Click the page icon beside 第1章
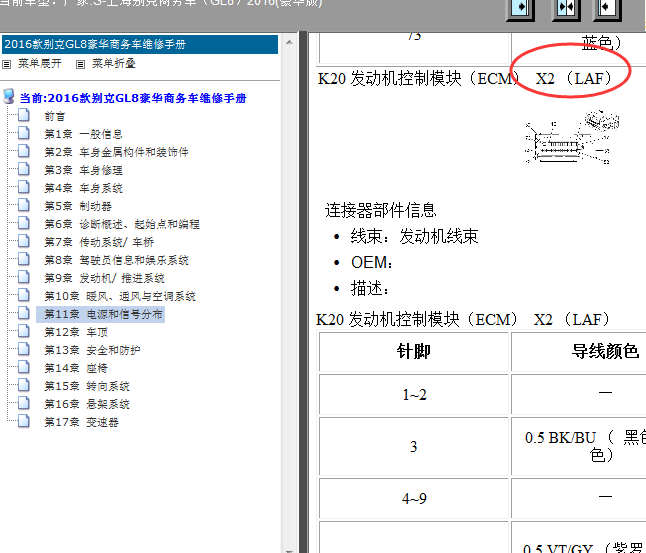Viewport: 646px width, 553px height. pos(24,133)
